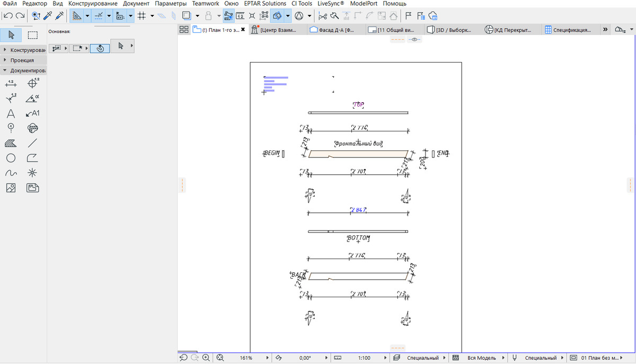Image resolution: width=636 pixels, height=364 pixels.
Task: Toggle the grid snap hash icon
Action: coord(142,16)
